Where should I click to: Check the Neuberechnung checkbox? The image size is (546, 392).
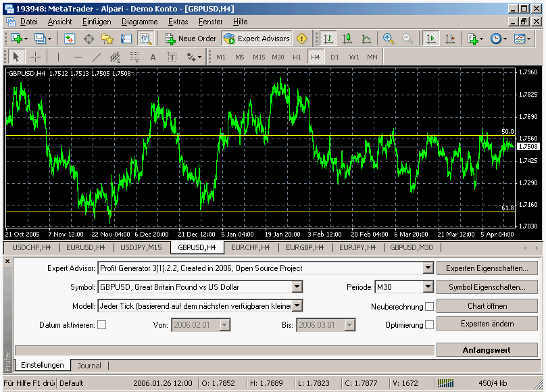pos(429,307)
